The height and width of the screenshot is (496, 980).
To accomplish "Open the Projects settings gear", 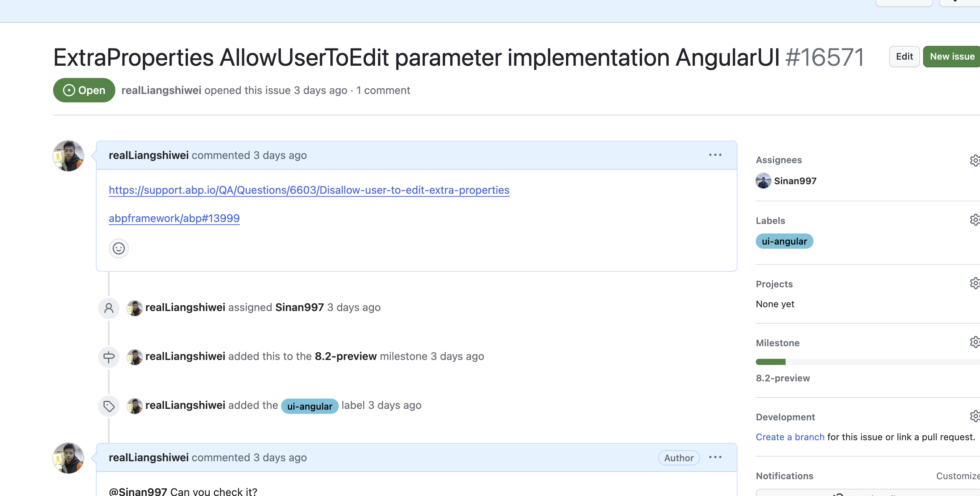I will (975, 283).
